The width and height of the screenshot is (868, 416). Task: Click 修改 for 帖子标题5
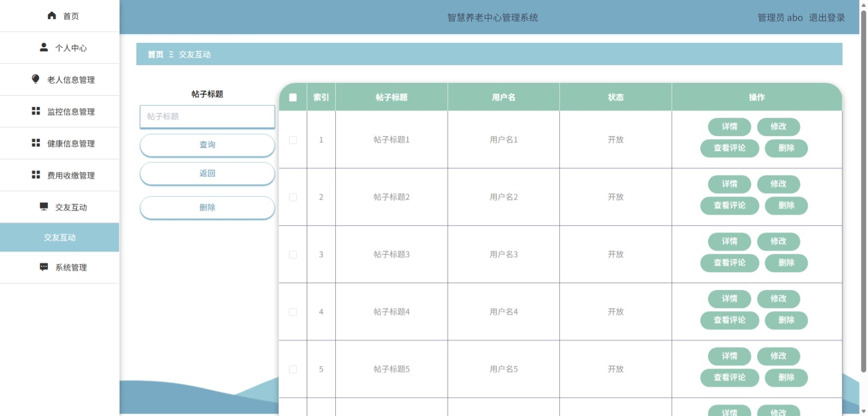pyautogui.click(x=778, y=356)
